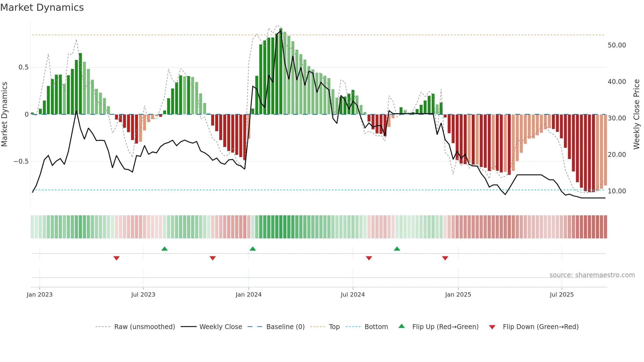The height and width of the screenshot is (362, 644).
Task: Click the 50.00 price axis tick
Action: point(617,45)
